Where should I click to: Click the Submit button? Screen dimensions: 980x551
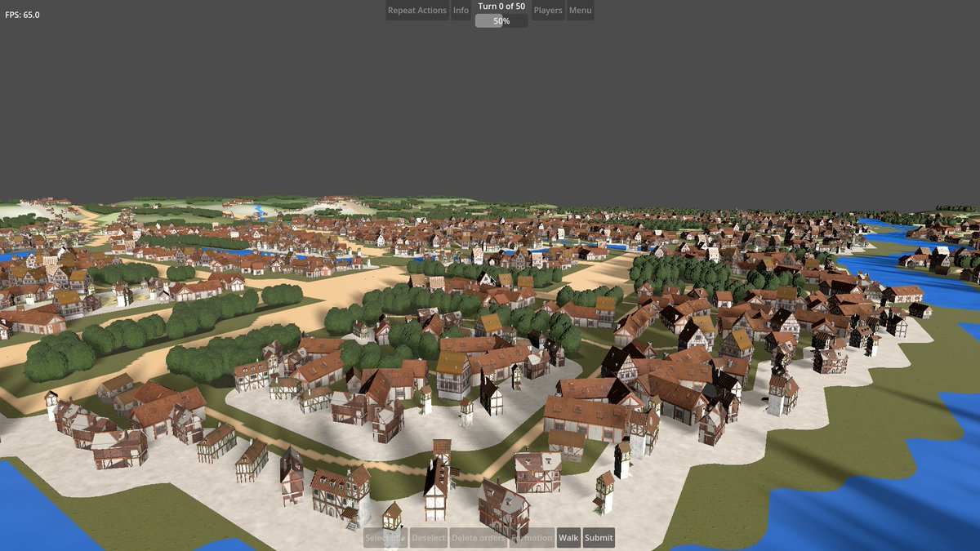tap(597, 538)
